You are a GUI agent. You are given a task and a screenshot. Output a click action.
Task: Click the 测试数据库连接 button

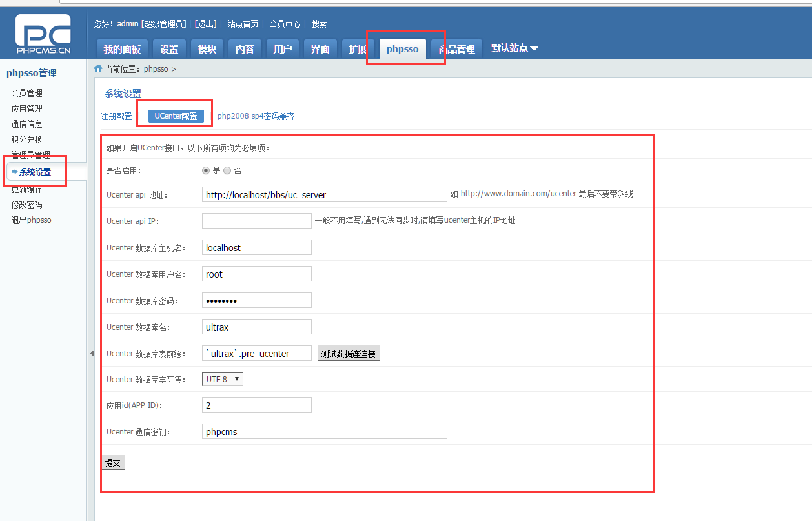coord(349,354)
